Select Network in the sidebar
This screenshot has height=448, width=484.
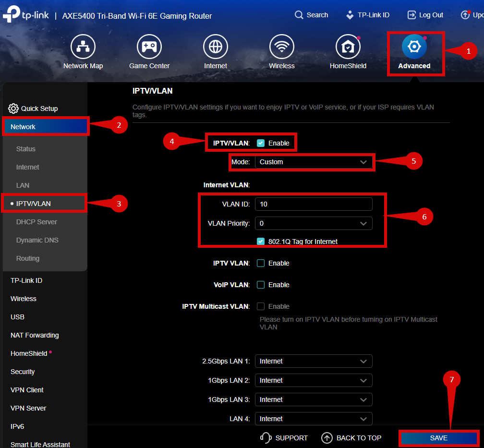pyautogui.click(x=46, y=127)
